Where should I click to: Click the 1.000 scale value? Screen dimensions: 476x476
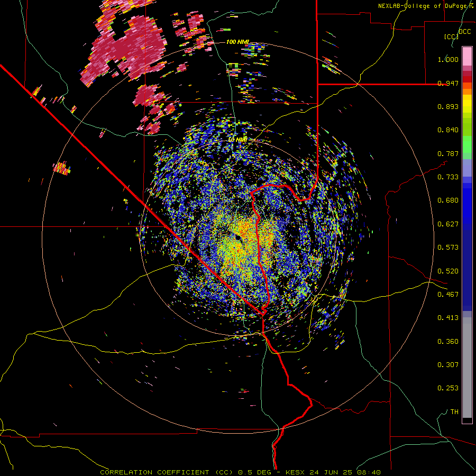click(x=448, y=59)
